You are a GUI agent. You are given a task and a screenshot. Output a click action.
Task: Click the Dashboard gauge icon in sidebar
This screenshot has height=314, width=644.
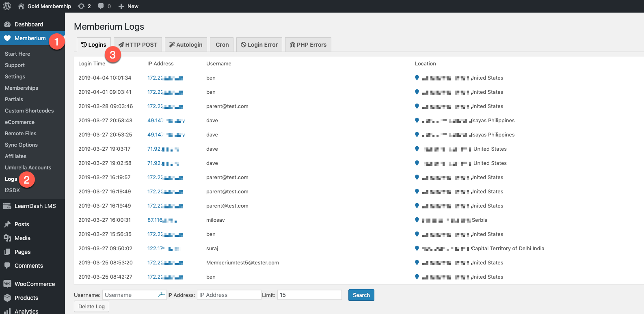click(7, 24)
